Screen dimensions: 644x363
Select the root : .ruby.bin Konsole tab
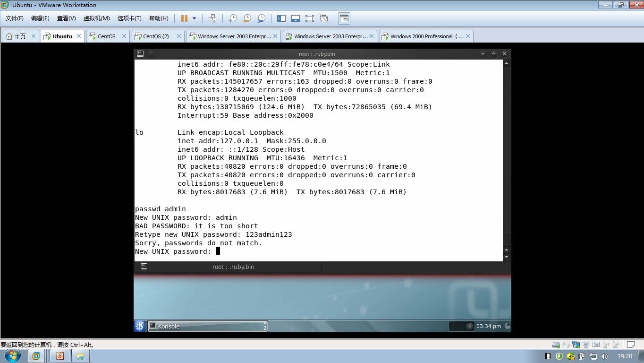(x=228, y=267)
